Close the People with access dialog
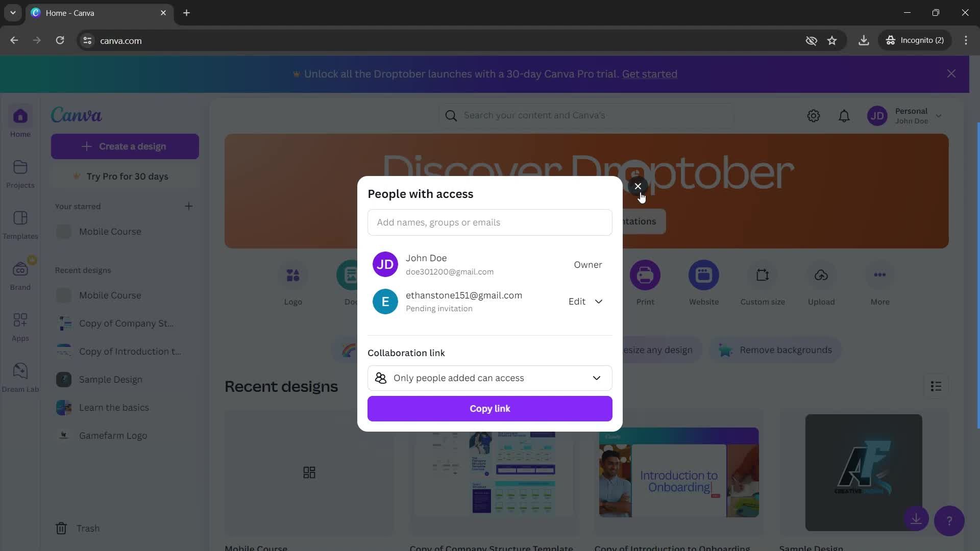 [638, 186]
